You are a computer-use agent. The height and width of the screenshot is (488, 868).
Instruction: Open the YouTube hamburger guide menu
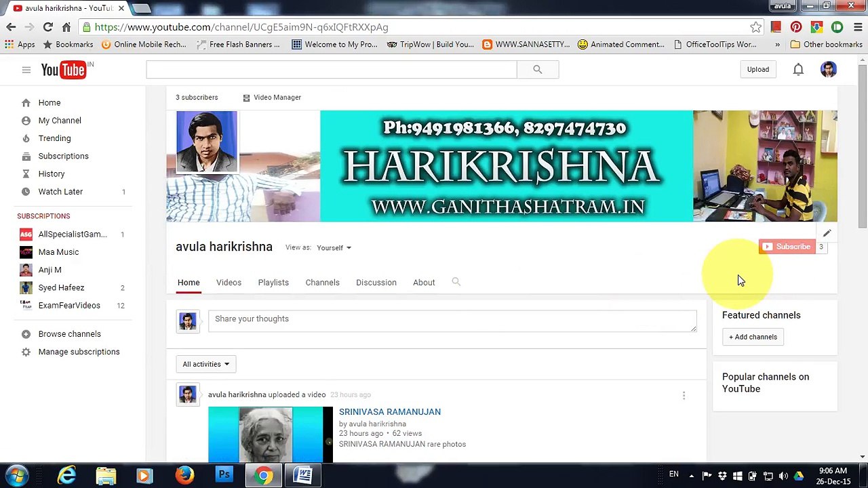(26, 70)
